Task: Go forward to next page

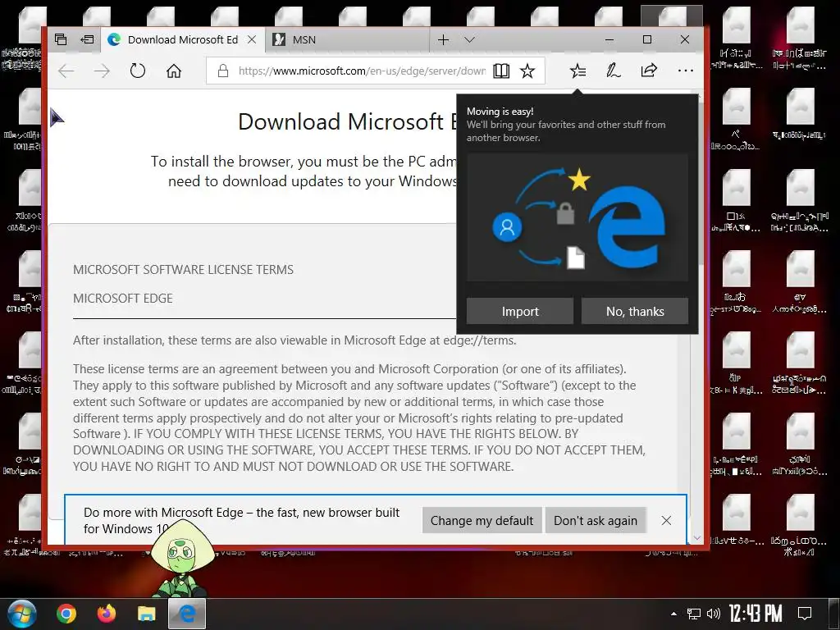Action: [102, 71]
